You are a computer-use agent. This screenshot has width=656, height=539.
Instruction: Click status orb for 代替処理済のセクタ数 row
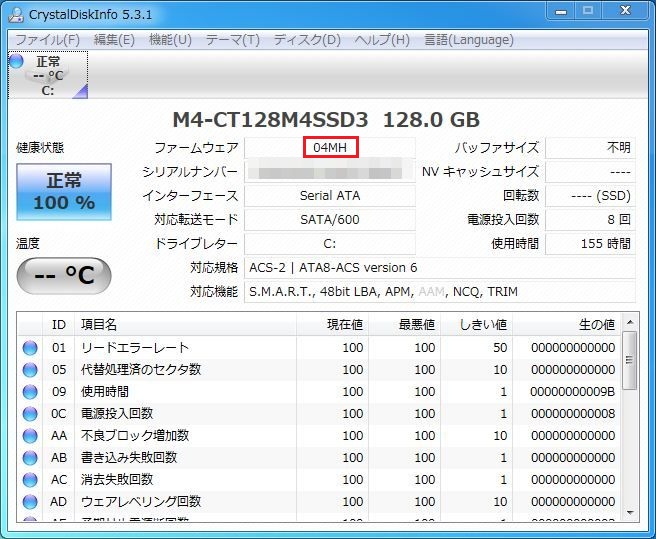point(30,370)
